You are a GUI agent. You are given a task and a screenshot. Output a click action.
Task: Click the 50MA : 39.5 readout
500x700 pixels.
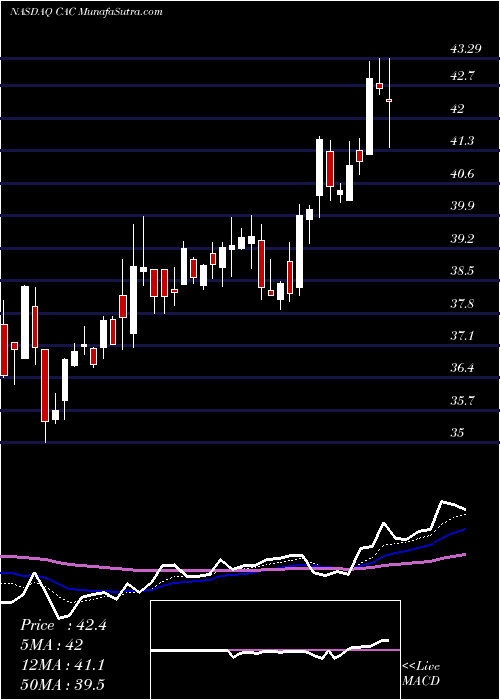click(62, 684)
